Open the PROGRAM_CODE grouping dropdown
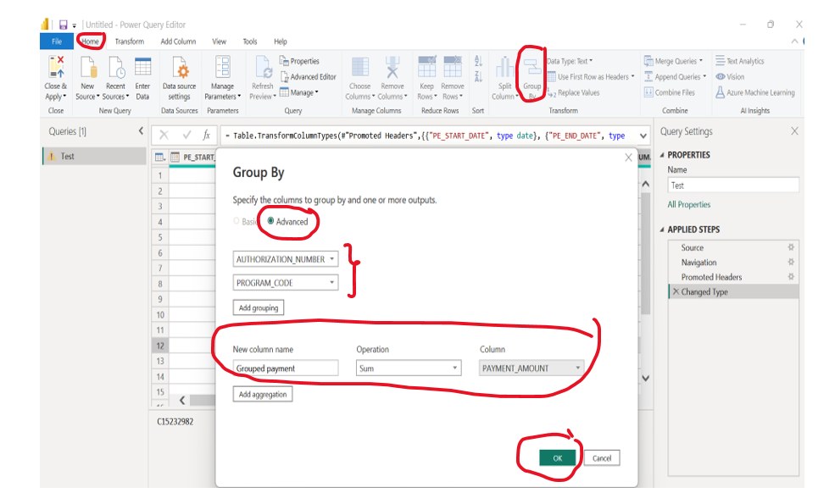818x504 pixels. pyautogui.click(x=286, y=282)
